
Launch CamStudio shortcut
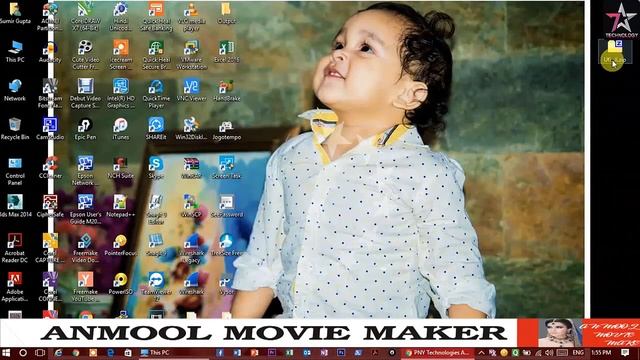pos(50,129)
